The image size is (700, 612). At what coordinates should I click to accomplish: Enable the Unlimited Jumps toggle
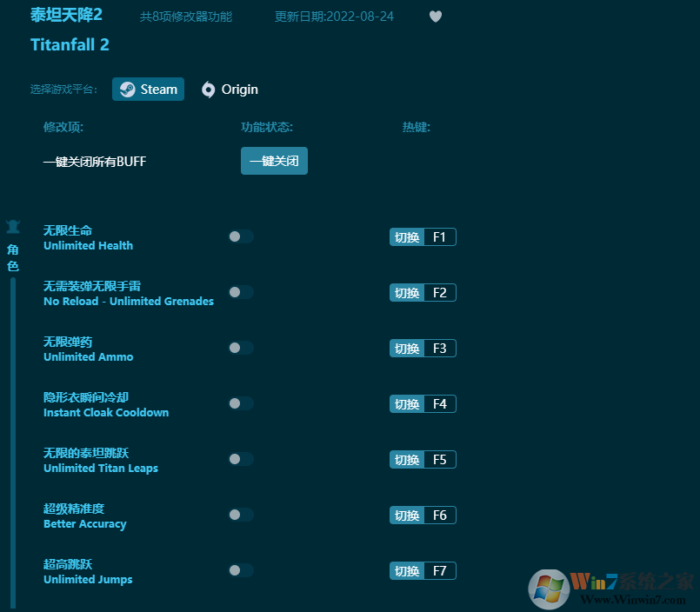point(241,570)
